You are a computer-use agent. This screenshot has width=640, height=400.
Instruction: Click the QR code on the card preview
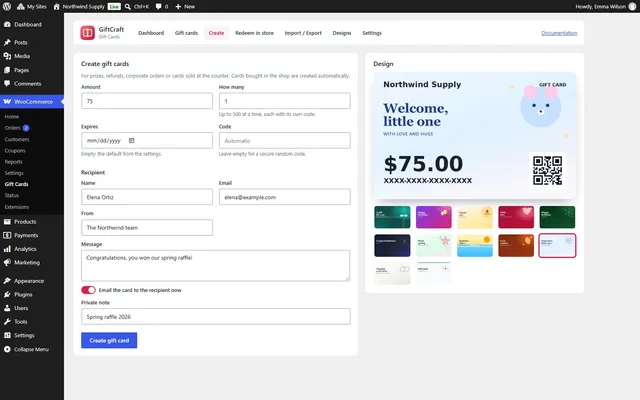pos(547,170)
